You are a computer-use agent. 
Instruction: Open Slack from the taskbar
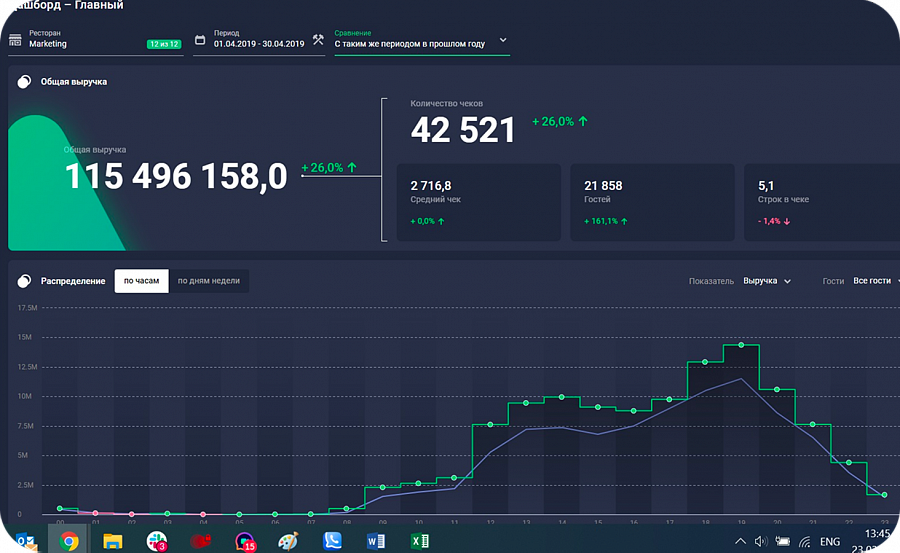(x=157, y=541)
